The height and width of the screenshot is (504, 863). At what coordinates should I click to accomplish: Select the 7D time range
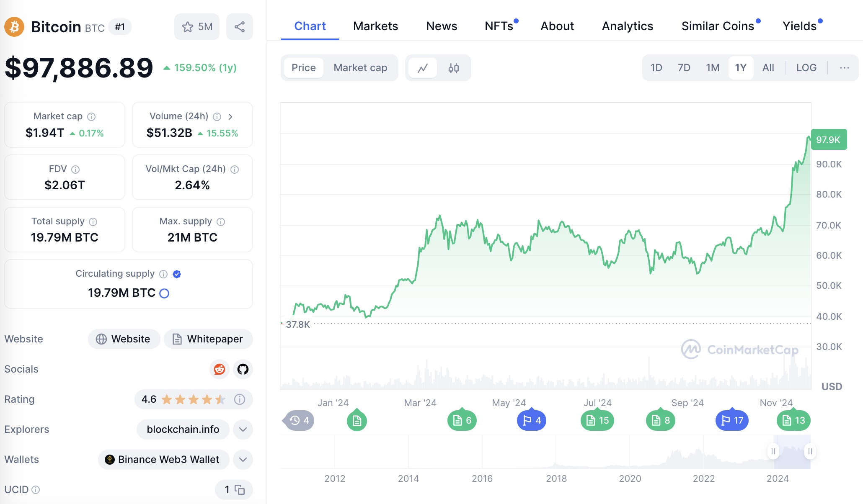coord(684,68)
